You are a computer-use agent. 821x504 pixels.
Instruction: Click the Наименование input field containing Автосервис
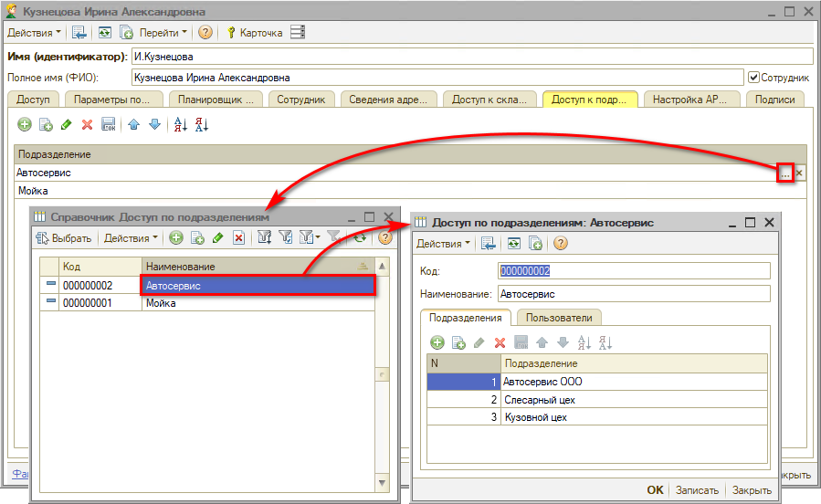click(x=634, y=294)
